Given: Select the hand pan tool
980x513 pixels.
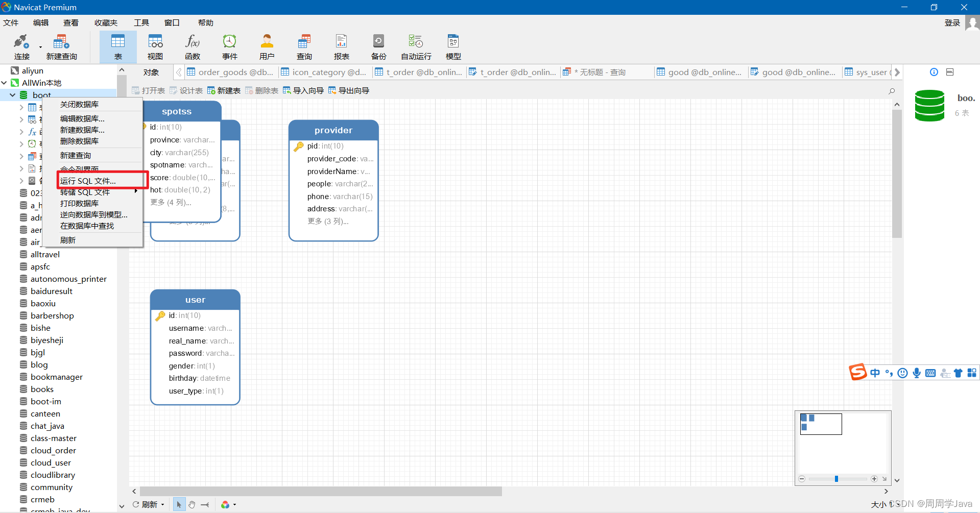Looking at the screenshot, I should tap(192, 504).
